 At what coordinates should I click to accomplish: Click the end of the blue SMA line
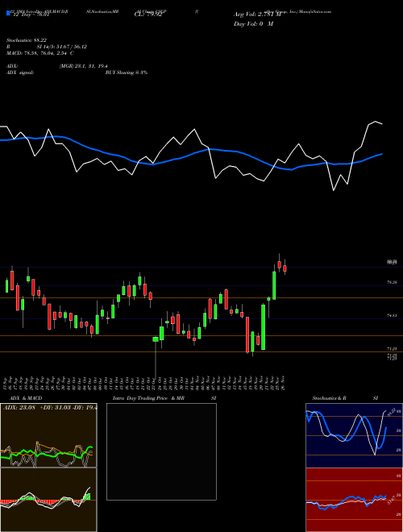382,154
